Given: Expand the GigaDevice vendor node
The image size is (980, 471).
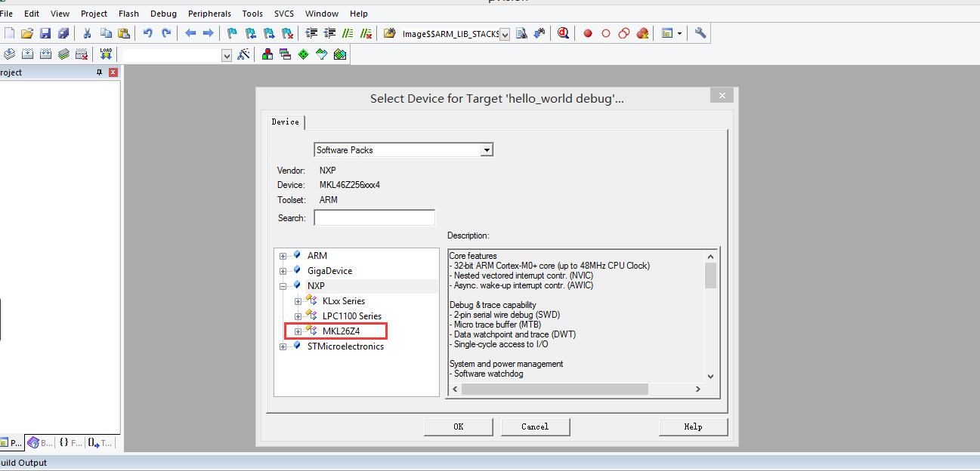Looking at the screenshot, I should pos(283,271).
